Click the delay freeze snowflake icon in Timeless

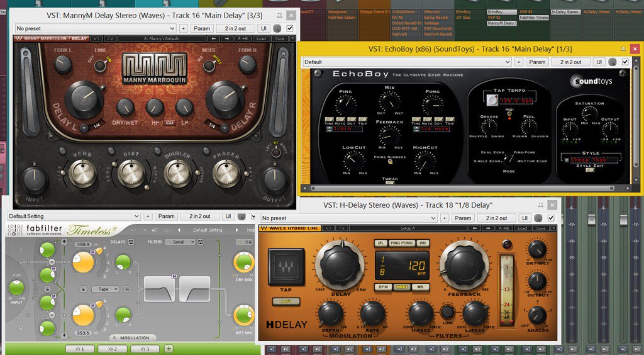[127, 290]
